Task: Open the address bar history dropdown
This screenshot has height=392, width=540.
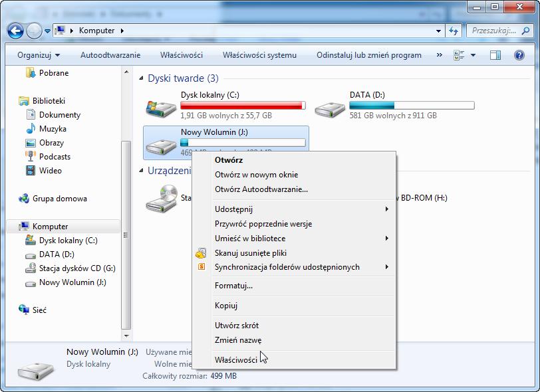Action: (438, 31)
